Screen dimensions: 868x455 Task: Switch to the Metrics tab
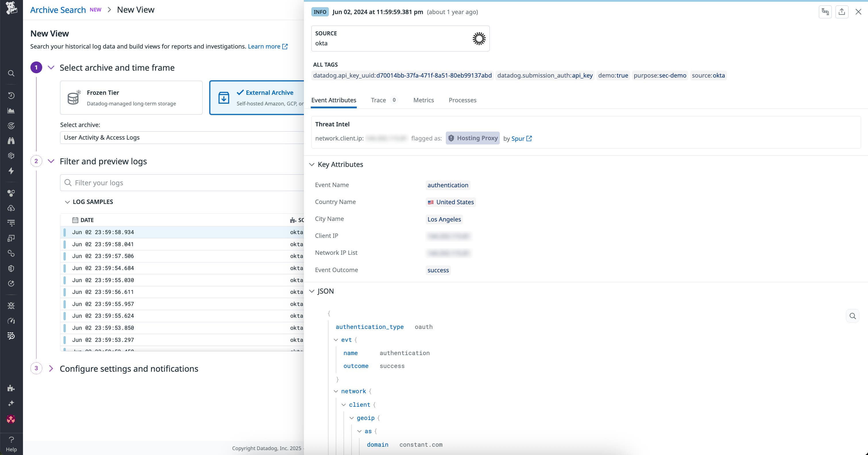pos(423,100)
